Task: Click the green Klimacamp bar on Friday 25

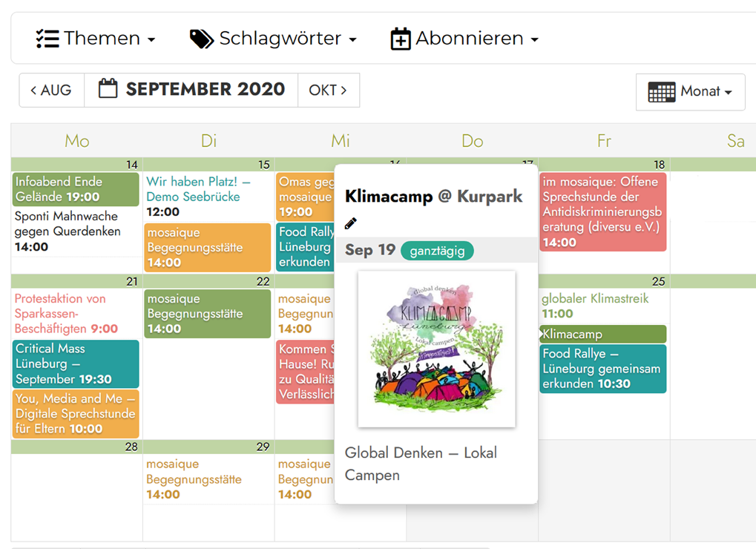Action: [x=602, y=334]
